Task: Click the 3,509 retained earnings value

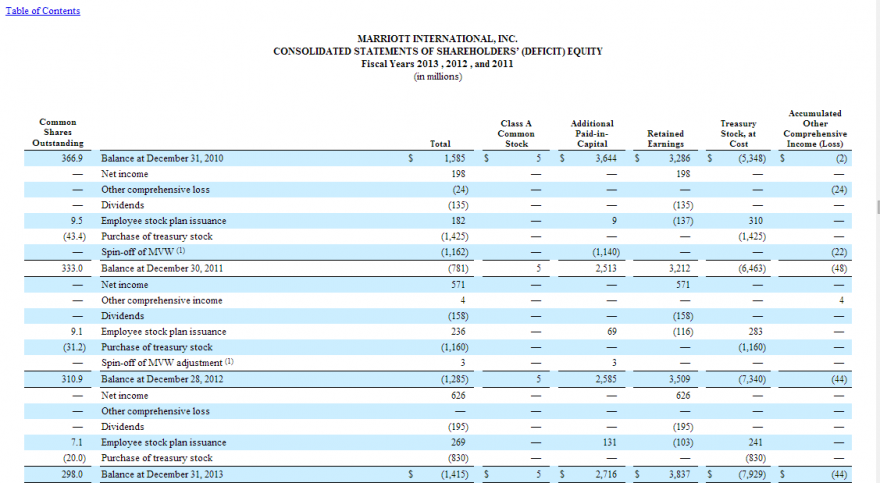Action: click(x=679, y=379)
